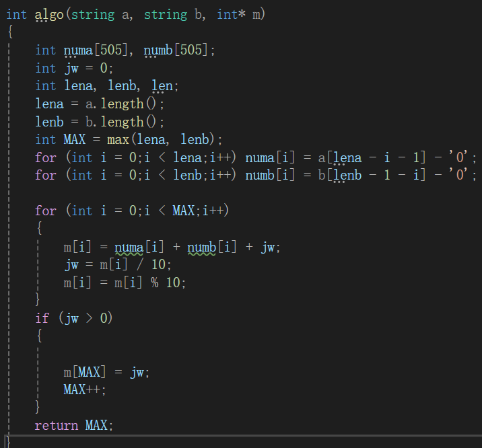The width and height of the screenshot is (482, 448).
Task: Click the 'lena = a.length();' statement
Action: [100, 104]
